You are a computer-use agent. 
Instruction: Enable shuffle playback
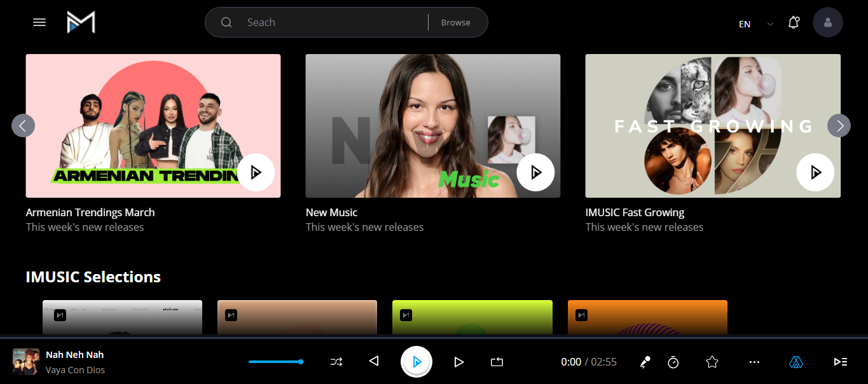click(x=336, y=361)
